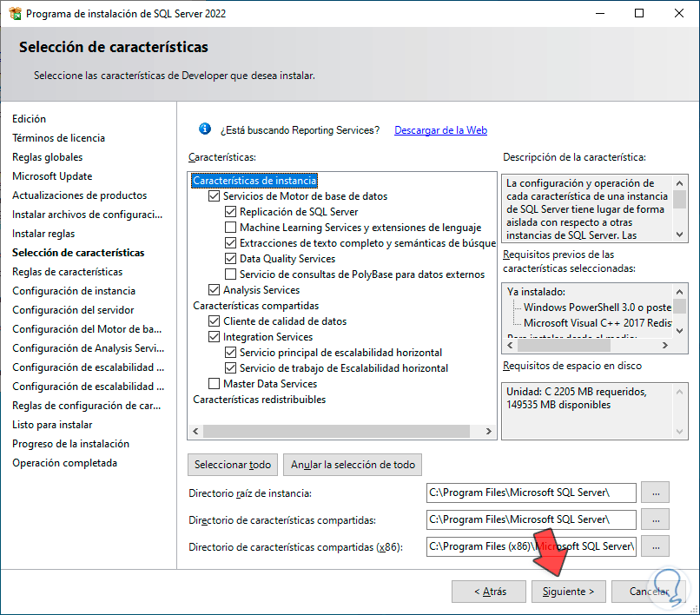Click the Ya instalado prerequisites heading
700x615 pixels.
[536, 292]
